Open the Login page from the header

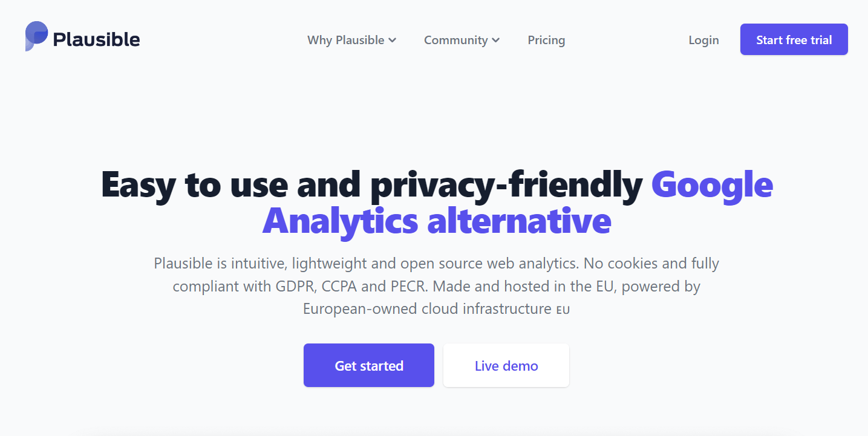click(703, 39)
